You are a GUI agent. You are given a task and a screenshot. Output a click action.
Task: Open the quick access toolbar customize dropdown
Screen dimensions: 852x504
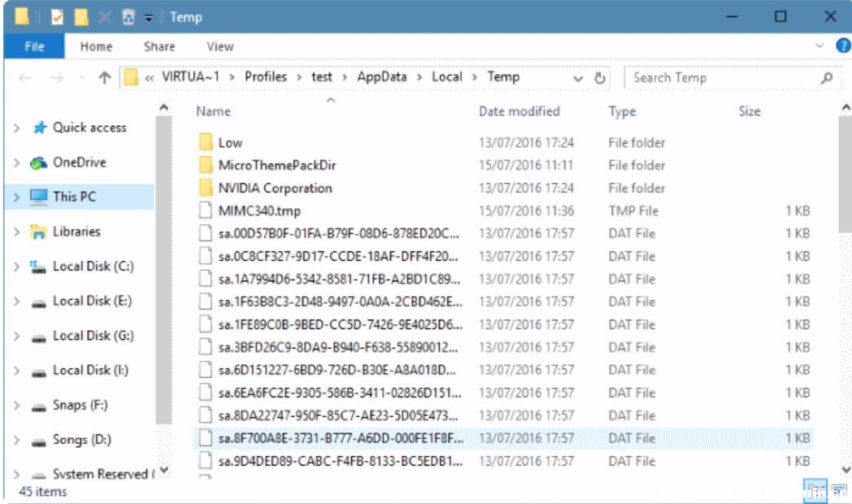coord(148,19)
